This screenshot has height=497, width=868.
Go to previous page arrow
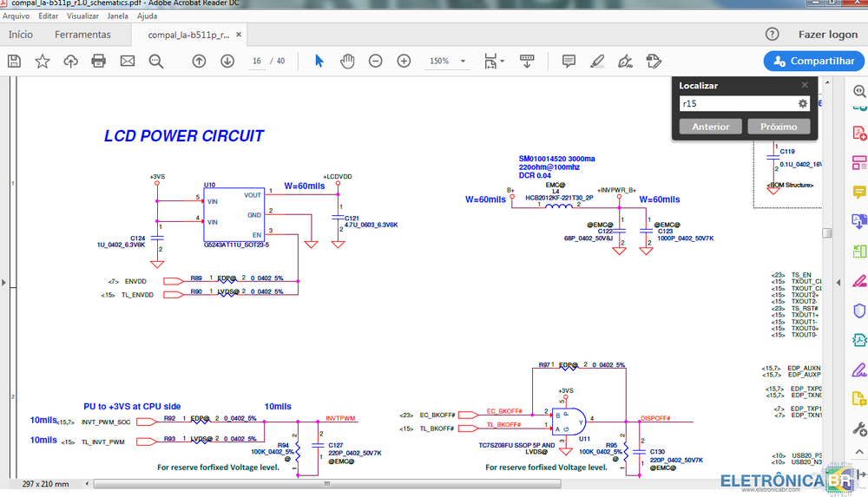coord(199,62)
